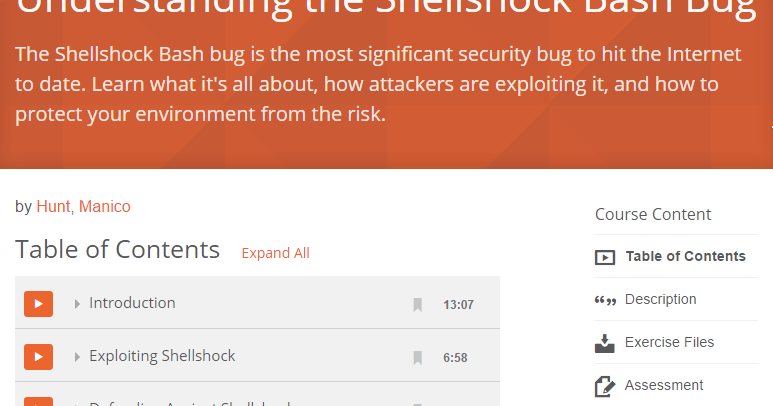The width and height of the screenshot is (773, 406).
Task: Click the Introduction module title
Action: click(x=132, y=303)
